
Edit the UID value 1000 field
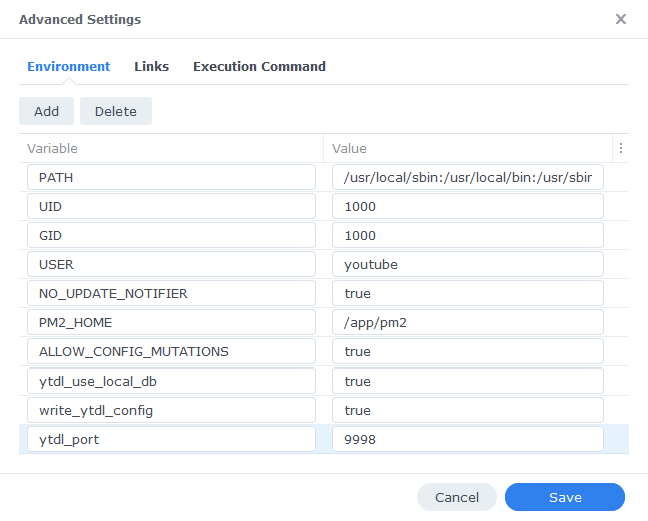[x=468, y=206]
